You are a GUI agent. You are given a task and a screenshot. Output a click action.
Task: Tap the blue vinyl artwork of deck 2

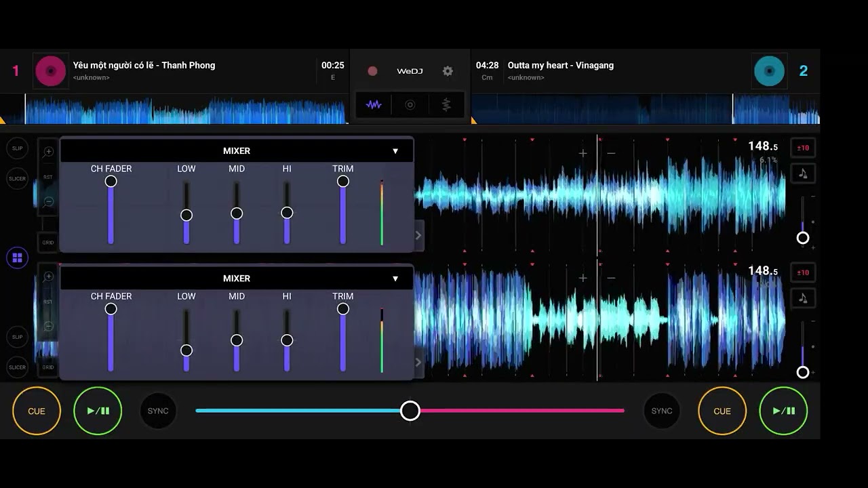(770, 71)
